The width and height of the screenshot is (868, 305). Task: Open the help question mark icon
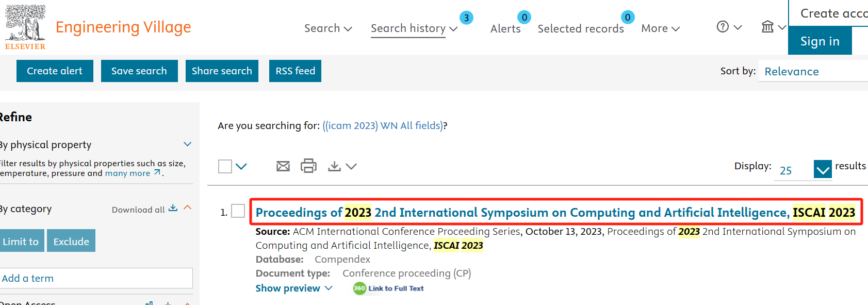pos(723,26)
